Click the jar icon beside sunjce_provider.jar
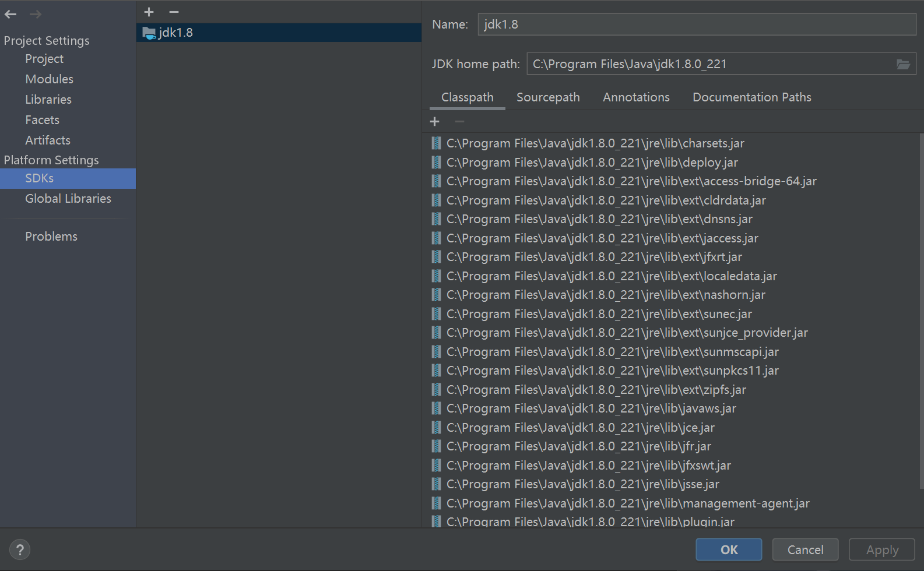The image size is (924, 571). pyautogui.click(x=436, y=333)
